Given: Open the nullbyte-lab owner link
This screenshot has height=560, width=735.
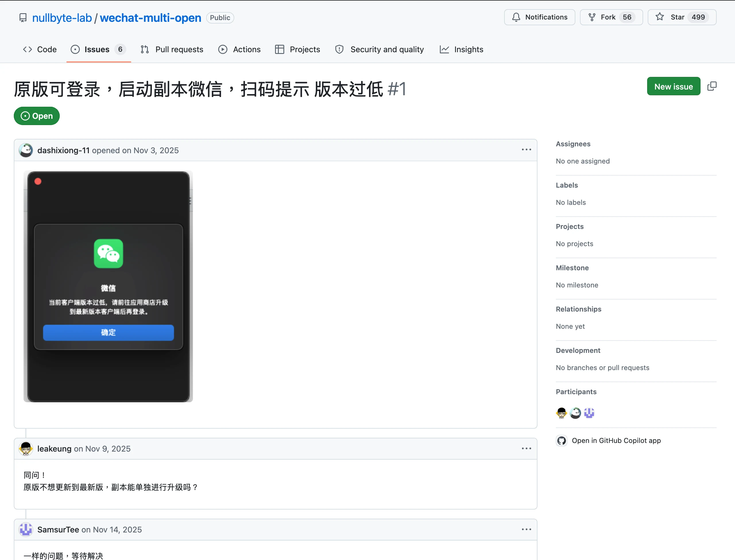Looking at the screenshot, I should pos(62,18).
